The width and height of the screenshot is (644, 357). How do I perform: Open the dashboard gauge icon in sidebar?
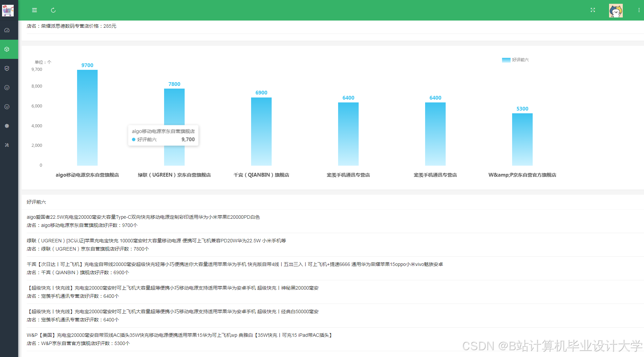coord(7,30)
